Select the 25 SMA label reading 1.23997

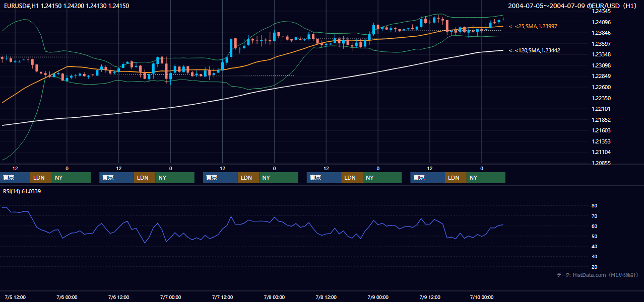coord(534,26)
